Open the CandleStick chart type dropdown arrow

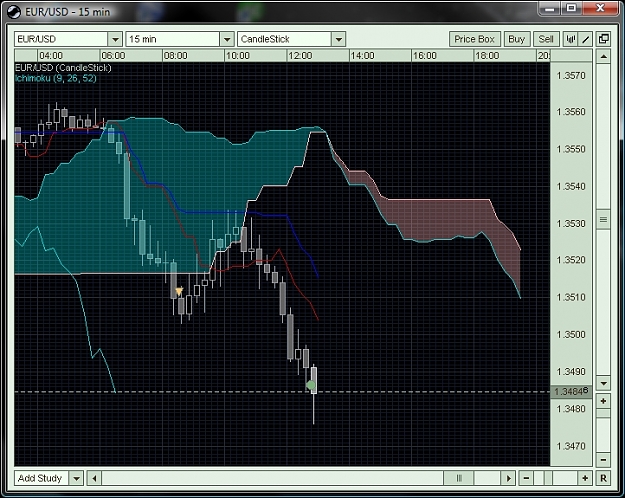(x=338, y=39)
